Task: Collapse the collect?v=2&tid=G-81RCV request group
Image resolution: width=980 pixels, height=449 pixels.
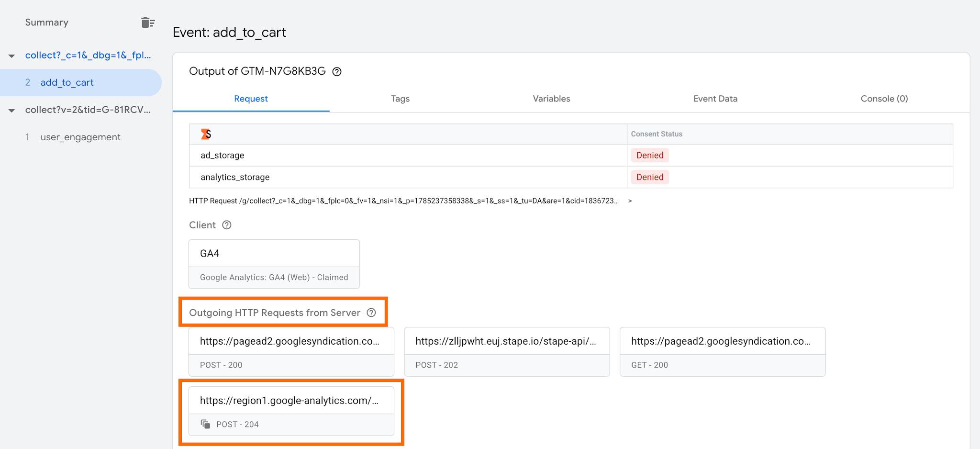Action: point(12,111)
